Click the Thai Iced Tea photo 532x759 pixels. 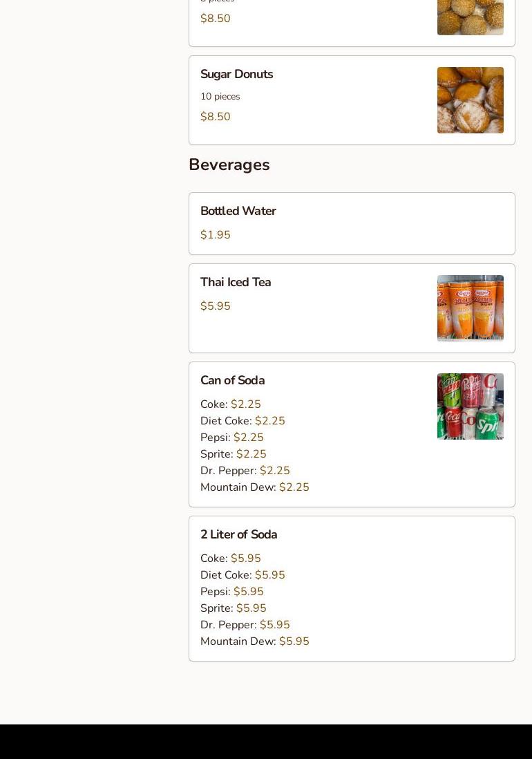470,308
